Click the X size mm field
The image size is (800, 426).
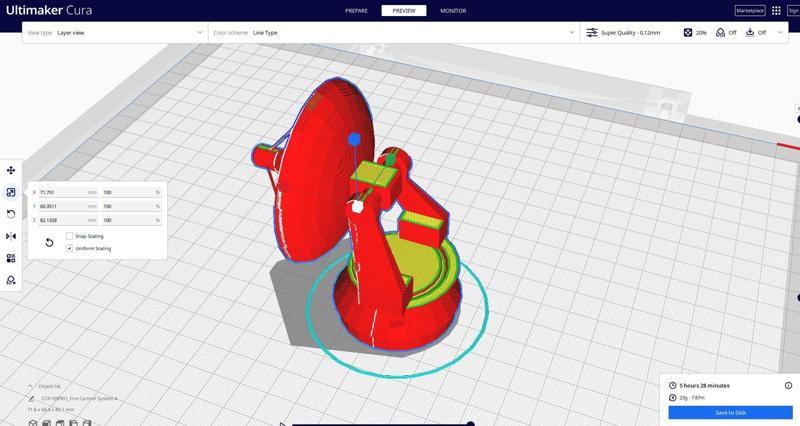tap(68, 192)
